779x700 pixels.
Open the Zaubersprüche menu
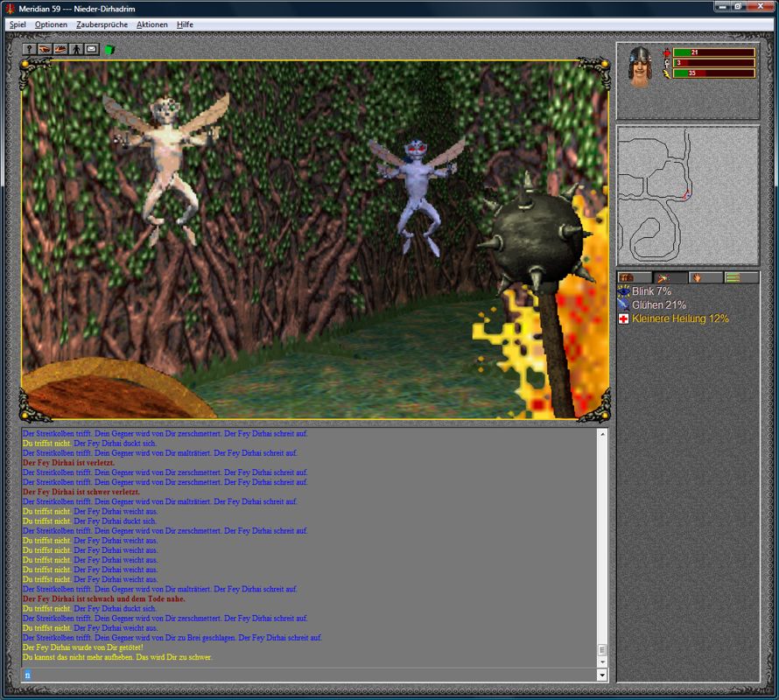tap(102, 24)
